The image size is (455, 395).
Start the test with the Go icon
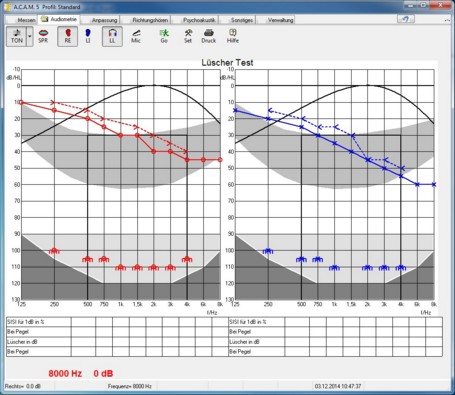pyautogui.click(x=164, y=36)
